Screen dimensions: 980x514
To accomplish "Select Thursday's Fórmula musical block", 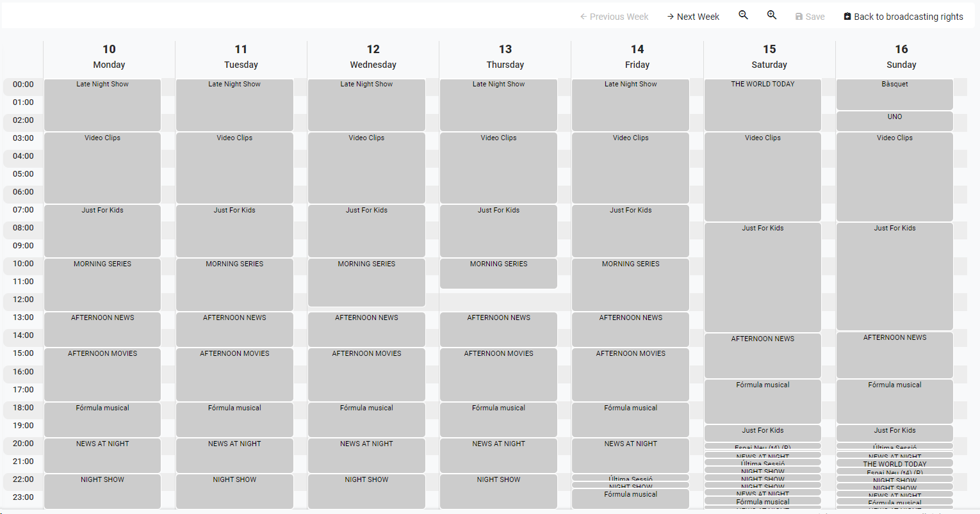I will pos(498,419).
